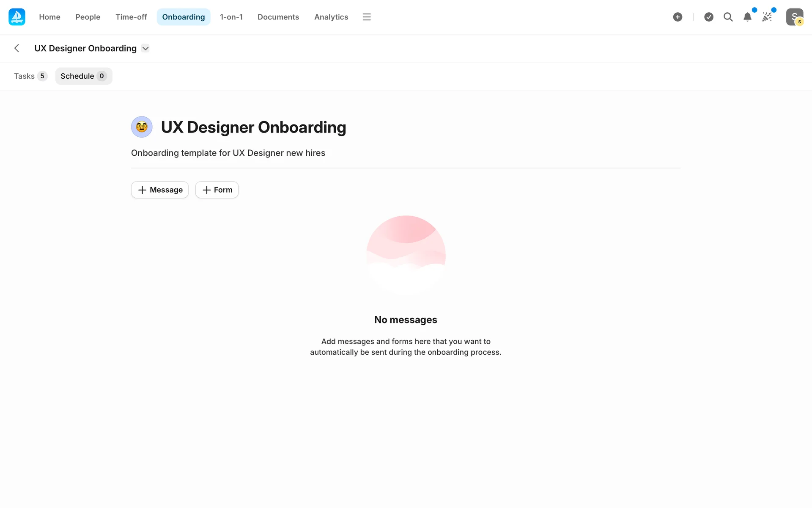Viewport: 812px width, 508px height.
Task: Add a new Form
Action: click(x=217, y=190)
